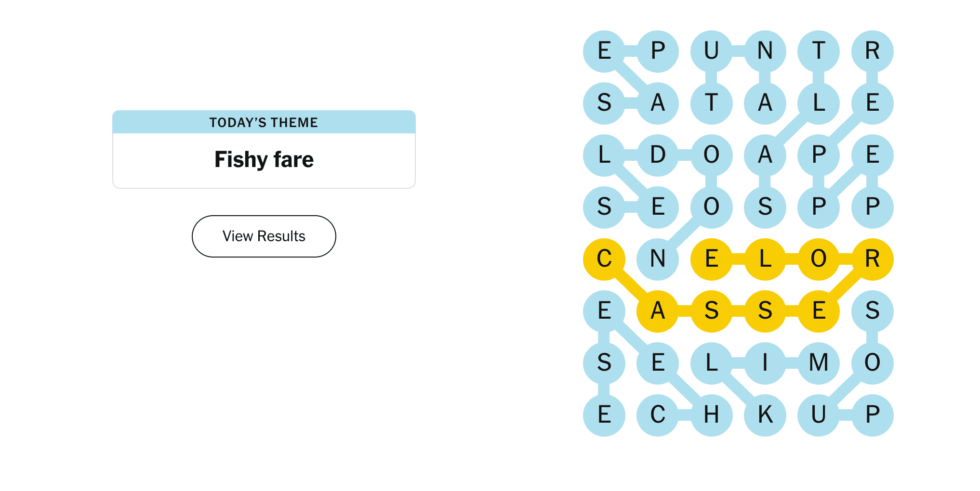Select the U in the SOUP word
This screenshot has width=980, height=491.
[x=819, y=415]
